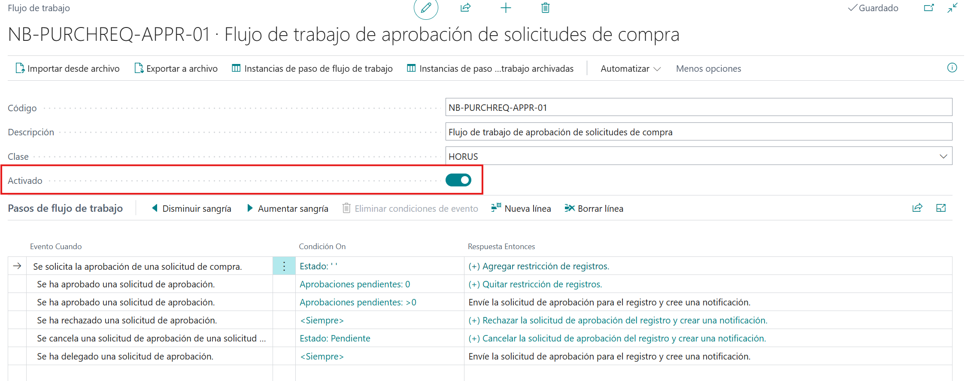Click the share icon in header
Viewport: 980px width, 381px height.
(466, 8)
